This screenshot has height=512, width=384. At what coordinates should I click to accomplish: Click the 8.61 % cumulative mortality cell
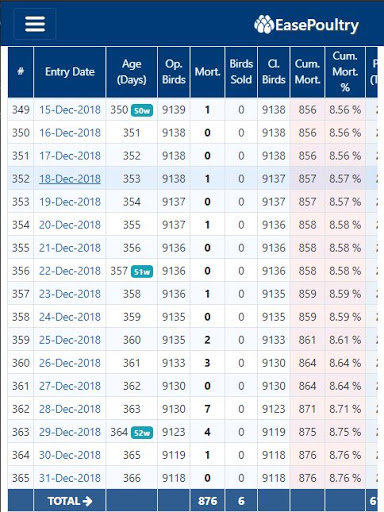[345, 340]
